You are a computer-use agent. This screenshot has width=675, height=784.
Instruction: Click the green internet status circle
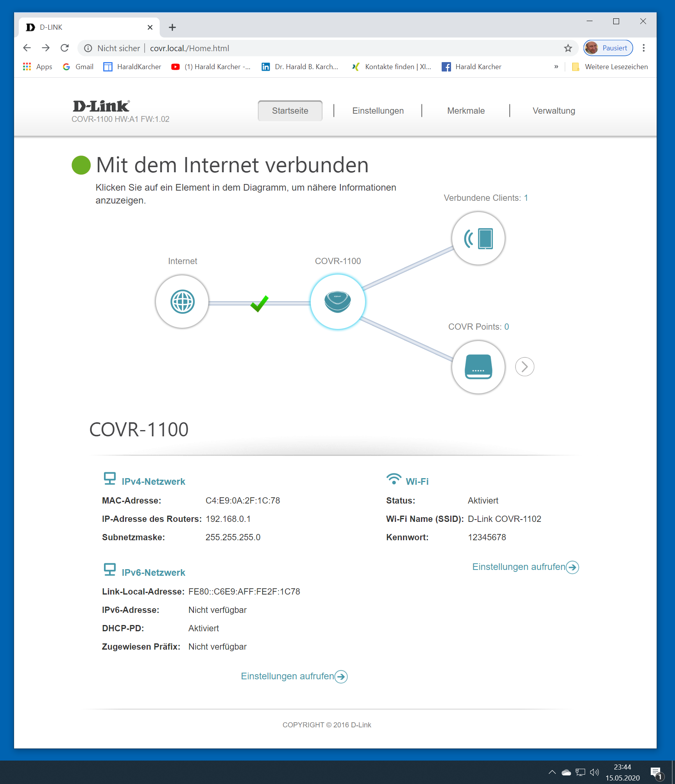click(x=81, y=165)
